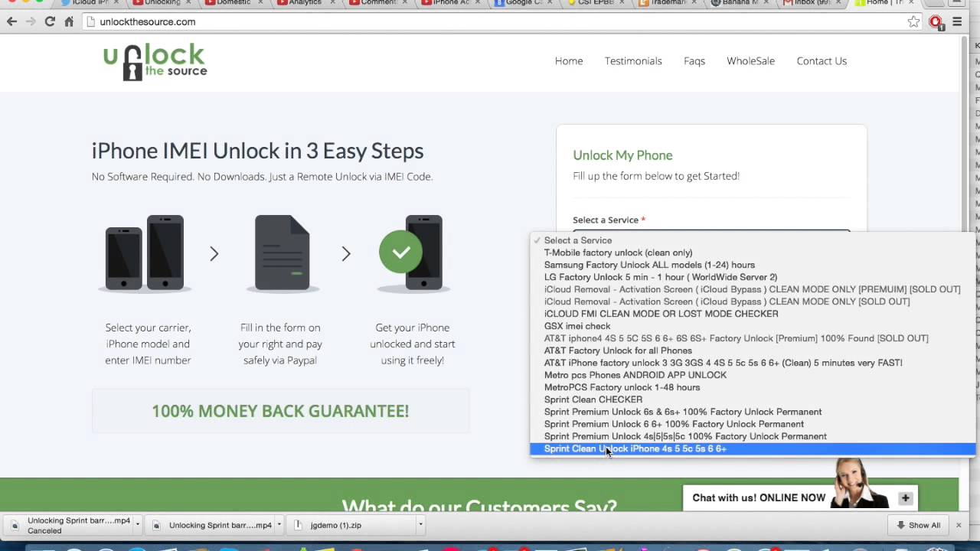Bookmark this page with the star icon
This screenshot has width=980, height=551.
913,21
